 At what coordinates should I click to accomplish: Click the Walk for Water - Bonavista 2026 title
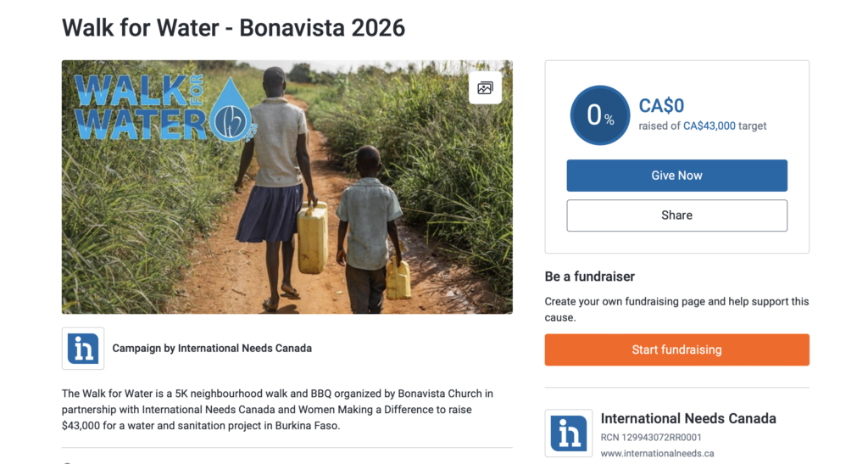coord(233,28)
